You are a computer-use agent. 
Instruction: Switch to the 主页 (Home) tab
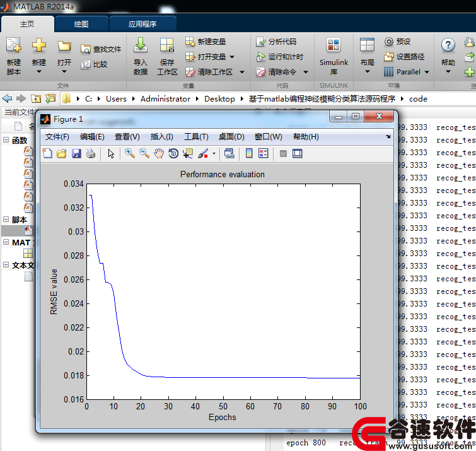pos(27,24)
